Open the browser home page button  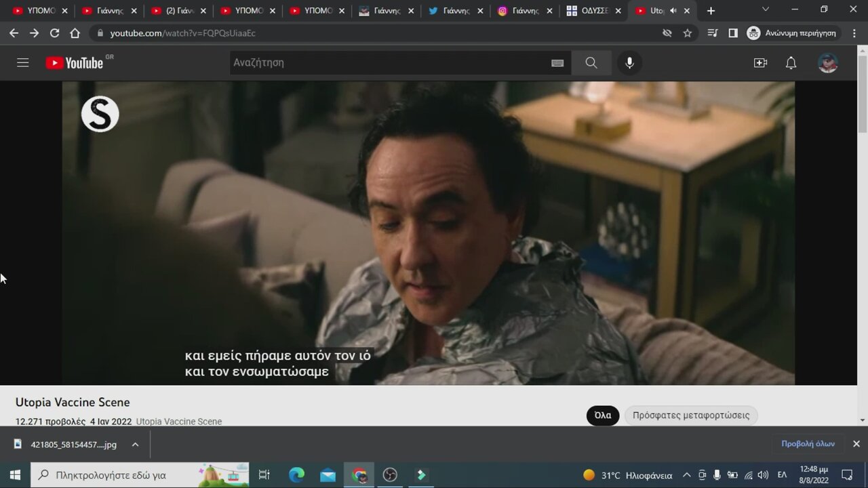pyautogui.click(x=75, y=33)
